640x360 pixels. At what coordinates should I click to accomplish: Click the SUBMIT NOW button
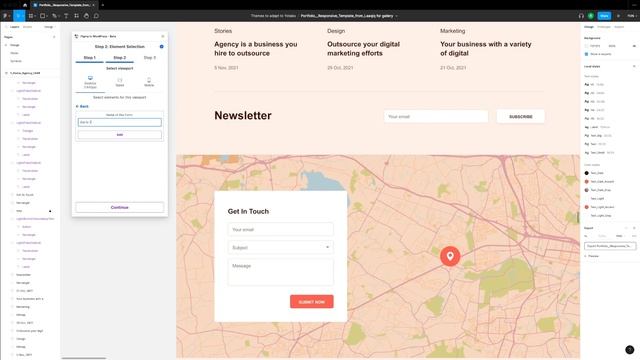(x=312, y=302)
